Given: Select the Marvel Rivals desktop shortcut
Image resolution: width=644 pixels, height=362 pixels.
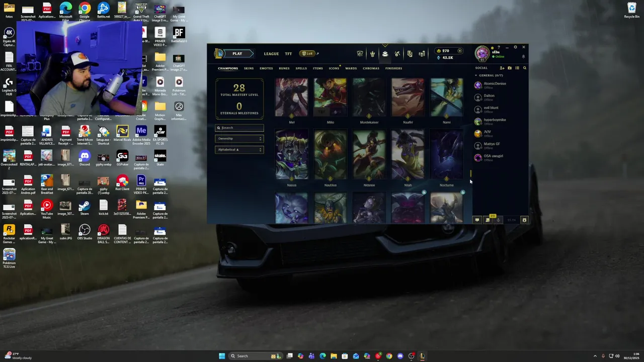Looking at the screenshot, I should [x=122, y=134].
